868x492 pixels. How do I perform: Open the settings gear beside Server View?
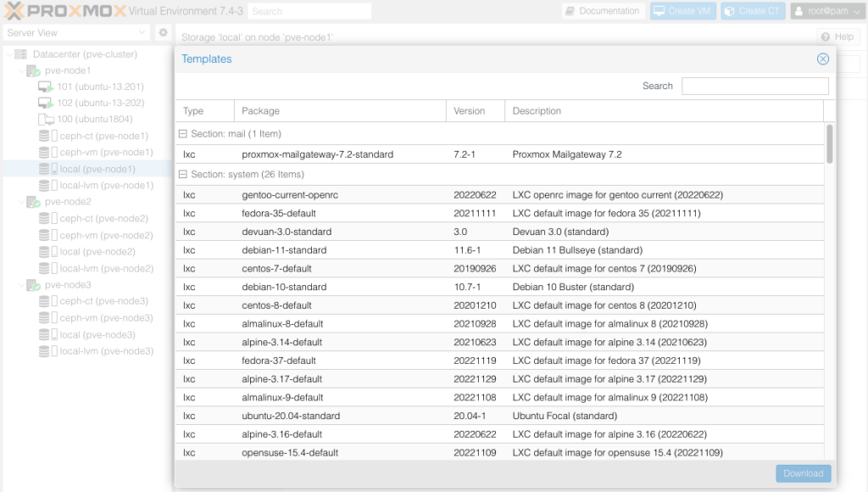pos(163,33)
